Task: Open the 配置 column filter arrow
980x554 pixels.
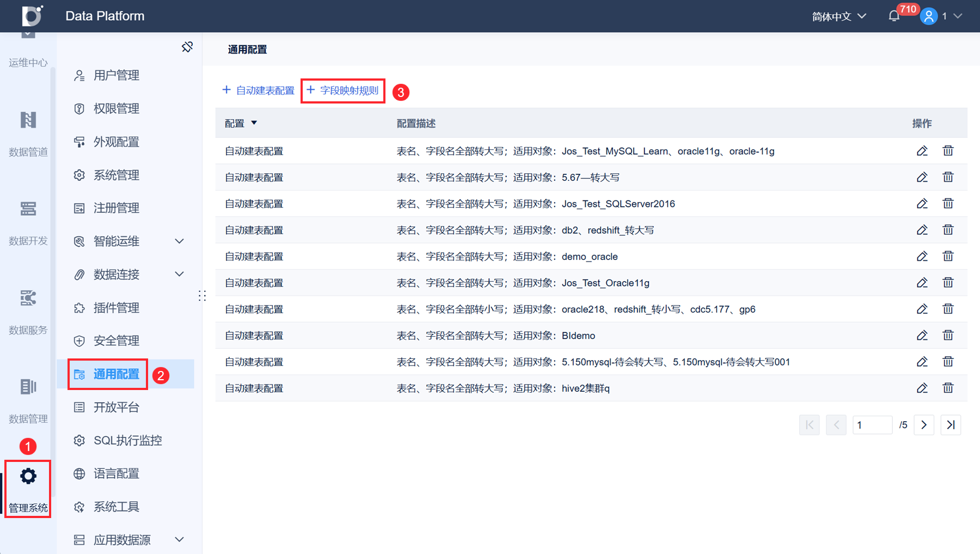Action: click(254, 123)
